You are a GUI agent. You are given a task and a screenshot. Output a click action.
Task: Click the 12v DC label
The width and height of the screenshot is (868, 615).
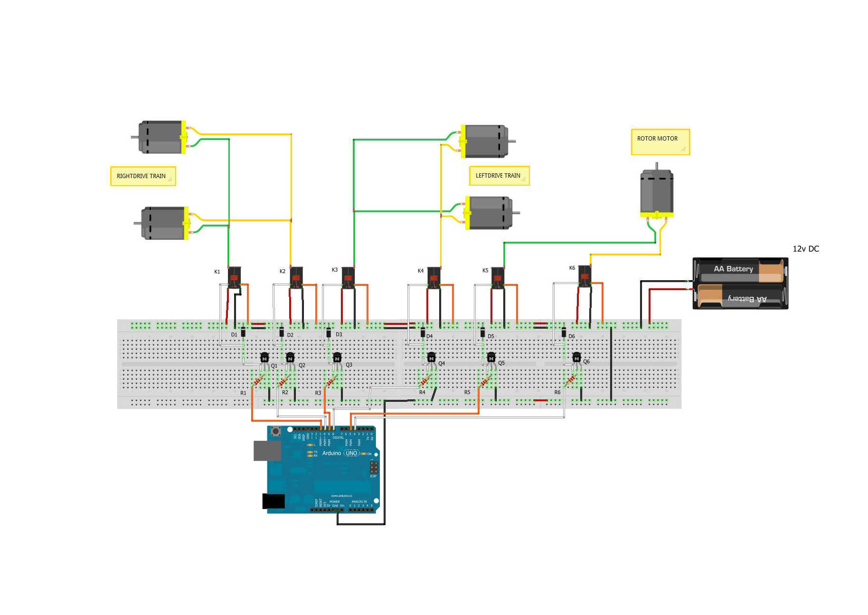pyautogui.click(x=806, y=248)
